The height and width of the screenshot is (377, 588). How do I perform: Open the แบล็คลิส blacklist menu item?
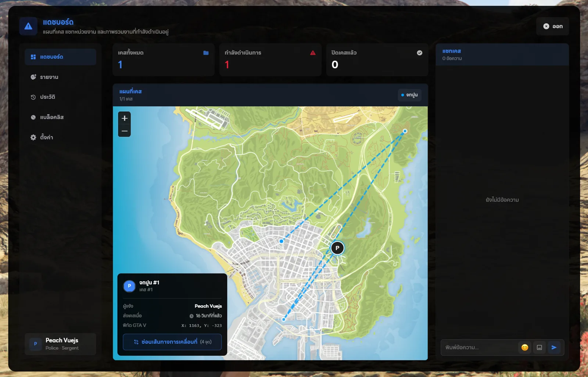coord(60,117)
